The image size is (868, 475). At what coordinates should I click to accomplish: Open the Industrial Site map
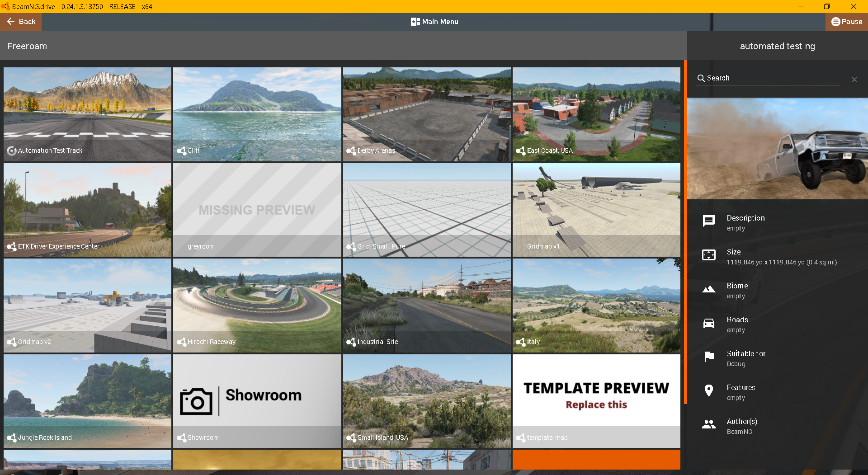pos(427,306)
